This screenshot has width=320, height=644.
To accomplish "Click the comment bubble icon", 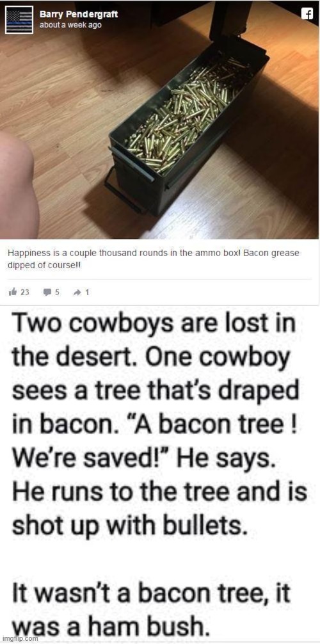I will point(47,293).
